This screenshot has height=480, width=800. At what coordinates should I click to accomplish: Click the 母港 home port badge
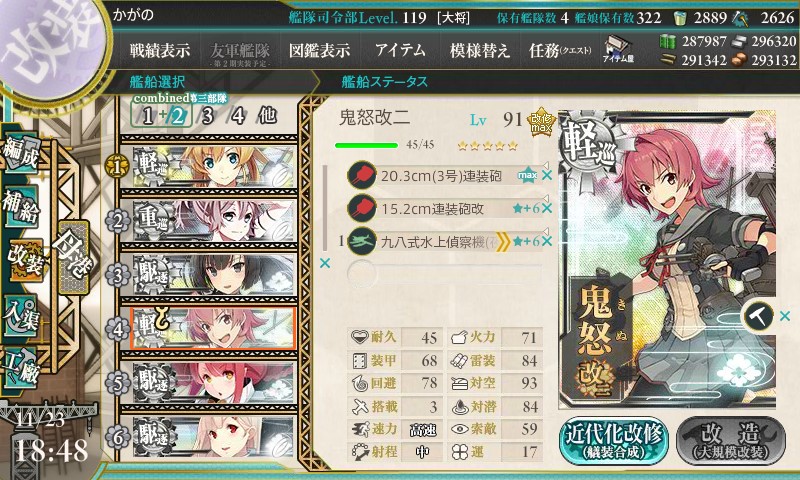tap(74, 259)
